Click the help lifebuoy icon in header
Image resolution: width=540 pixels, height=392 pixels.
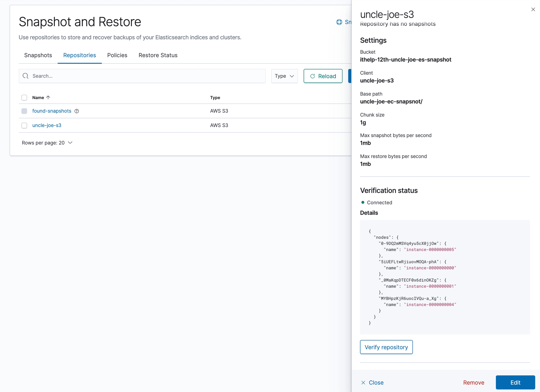[339, 22]
